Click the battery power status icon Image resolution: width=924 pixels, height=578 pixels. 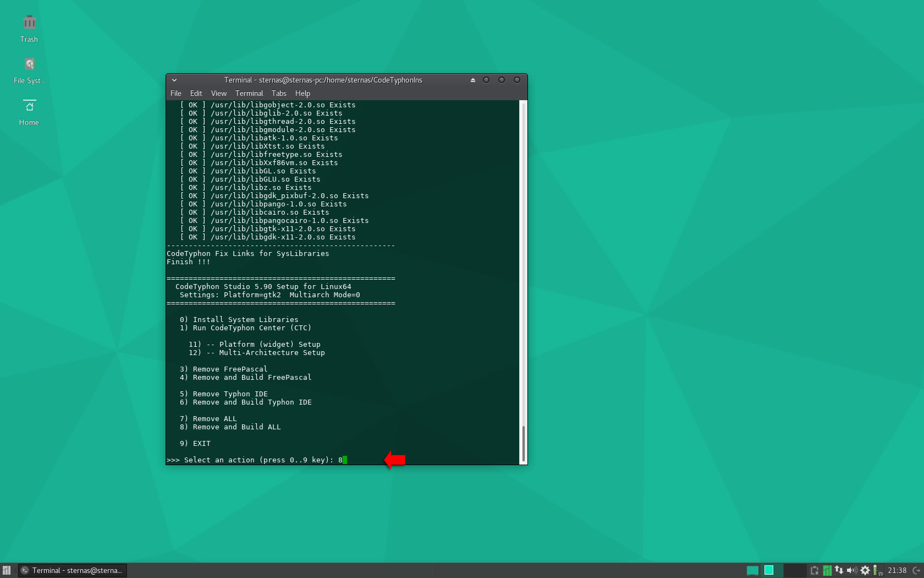[x=877, y=570]
